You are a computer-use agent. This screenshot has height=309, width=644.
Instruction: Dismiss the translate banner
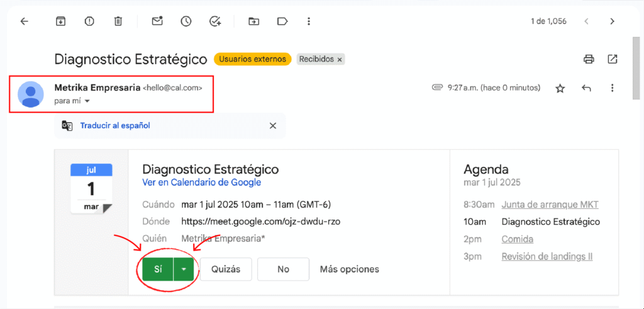click(273, 126)
